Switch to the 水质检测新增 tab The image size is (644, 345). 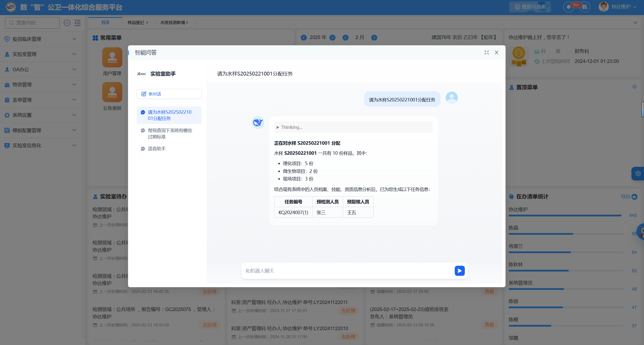[173, 23]
